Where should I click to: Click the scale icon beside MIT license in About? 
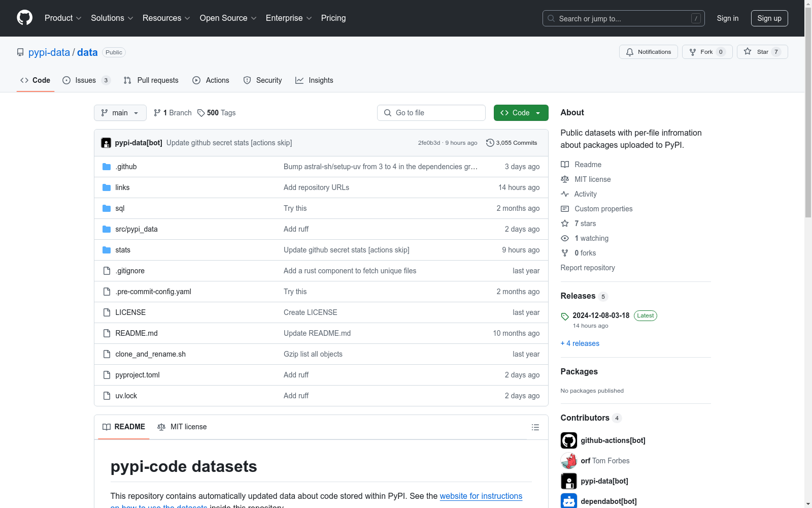tap(565, 179)
